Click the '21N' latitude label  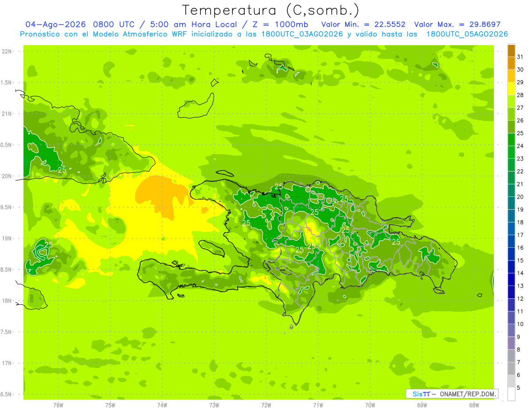click(x=7, y=114)
